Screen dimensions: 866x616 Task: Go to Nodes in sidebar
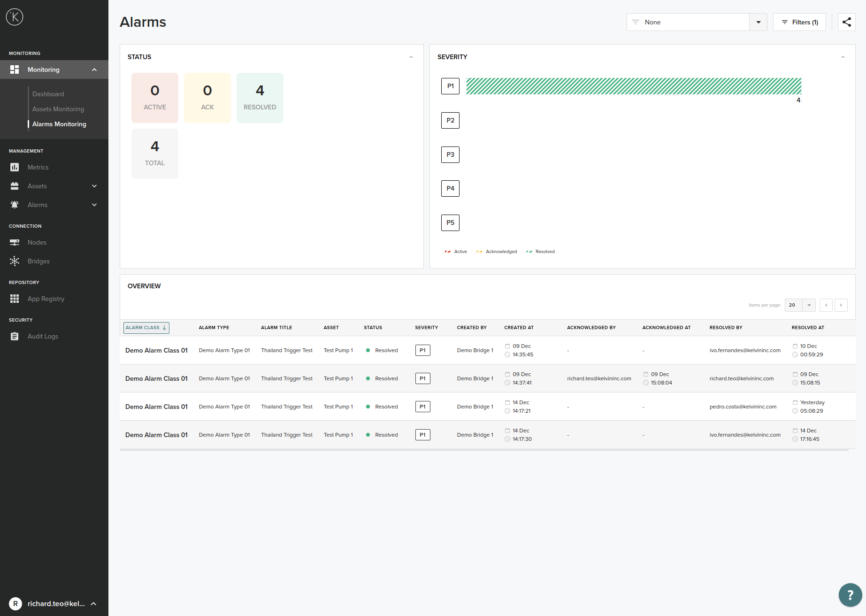coord(37,242)
